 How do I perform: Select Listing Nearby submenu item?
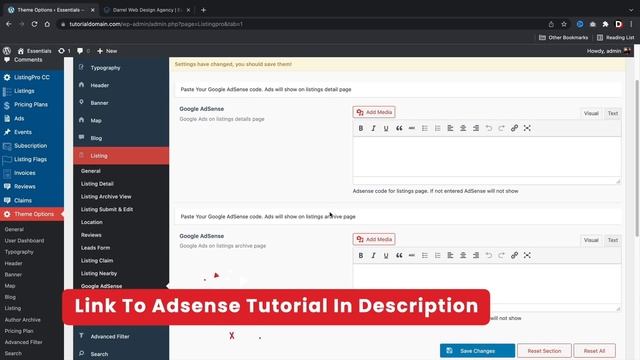tap(99, 273)
